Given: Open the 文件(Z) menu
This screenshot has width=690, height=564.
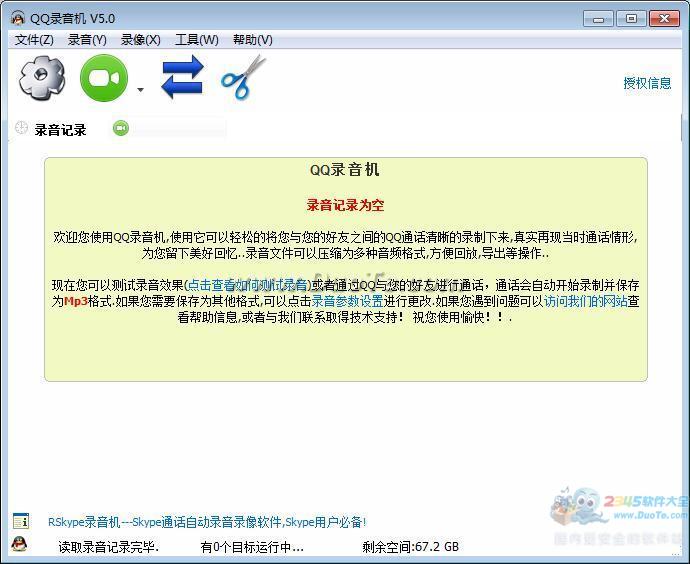Looking at the screenshot, I should (34, 40).
